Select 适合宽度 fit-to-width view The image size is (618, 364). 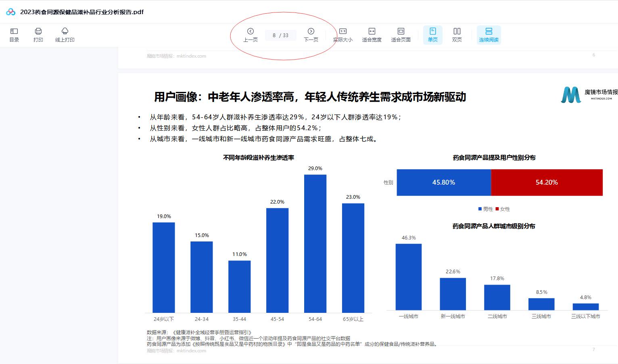372,35
